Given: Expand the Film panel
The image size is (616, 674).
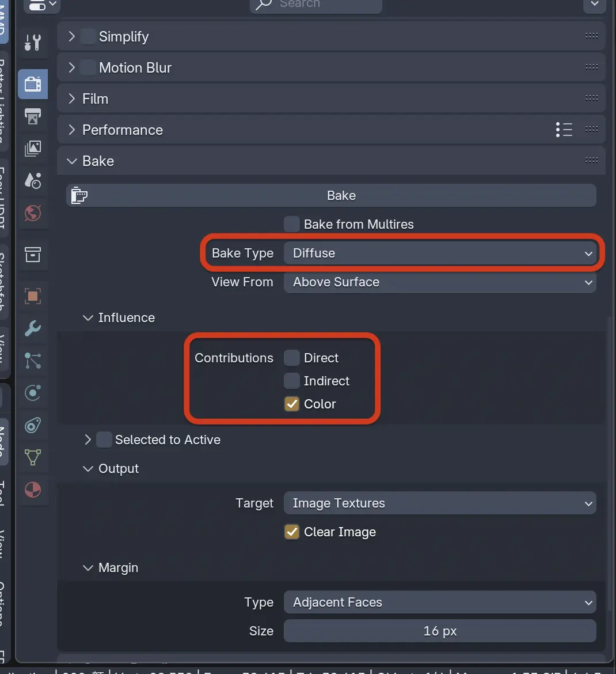Looking at the screenshot, I should 72,99.
